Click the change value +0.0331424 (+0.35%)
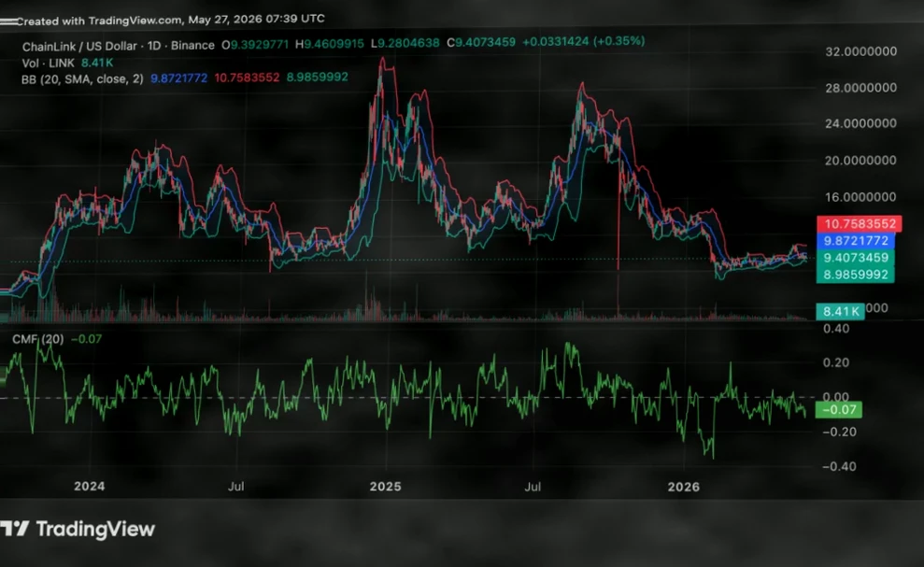 (583, 41)
